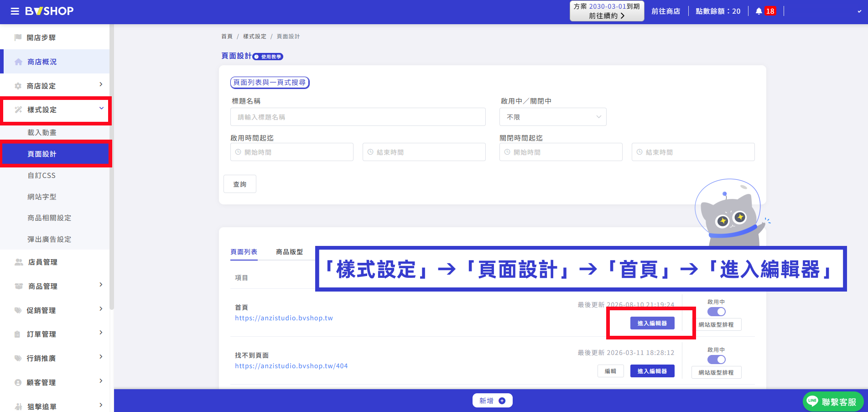The image size is (868, 412).
Task: Open the 使用教學 help badge
Action: (268, 57)
